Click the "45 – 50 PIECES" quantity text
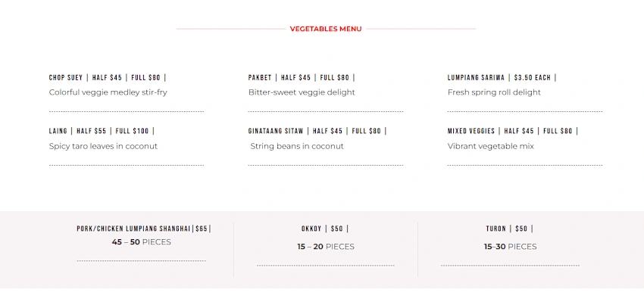This screenshot has height=305, width=644. (x=142, y=242)
